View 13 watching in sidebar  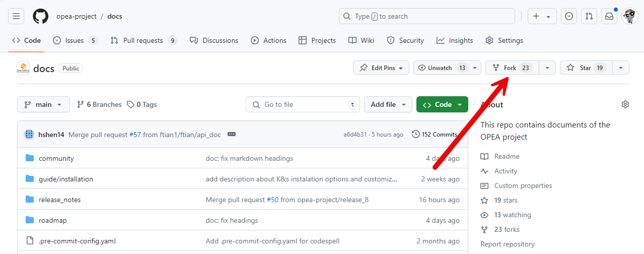coord(506,215)
